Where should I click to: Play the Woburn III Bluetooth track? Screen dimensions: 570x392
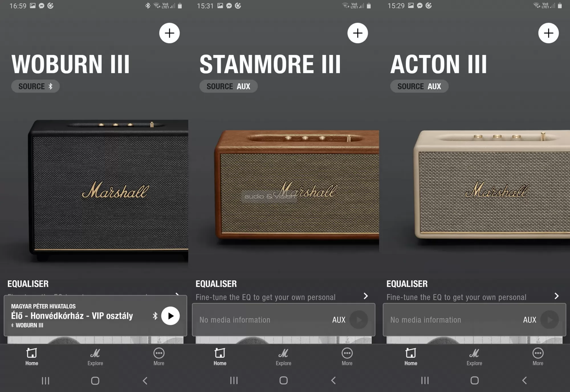tap(170, 316)
